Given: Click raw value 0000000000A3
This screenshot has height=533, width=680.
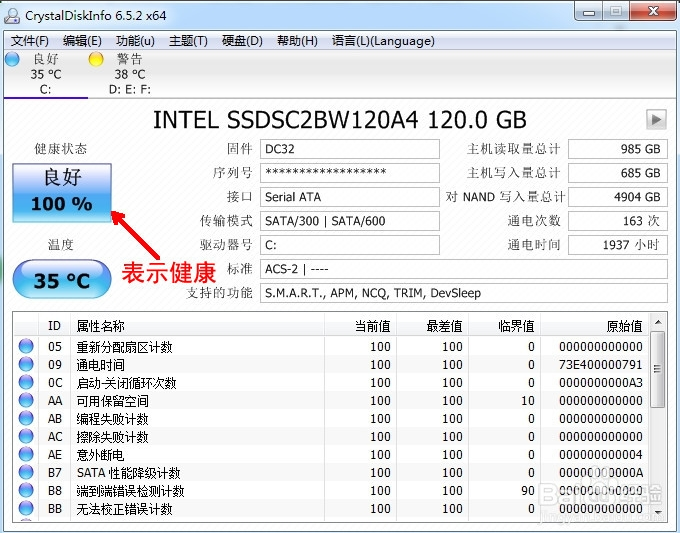Looking at the screenshot, I should click(601, 383).
